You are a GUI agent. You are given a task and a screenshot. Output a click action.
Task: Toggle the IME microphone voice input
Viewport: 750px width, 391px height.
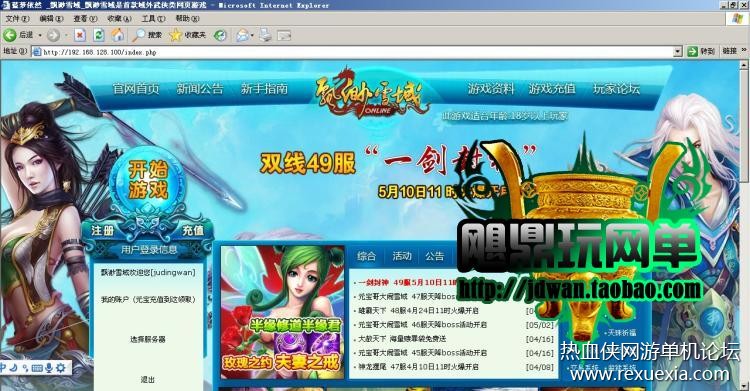coord(49,368)
